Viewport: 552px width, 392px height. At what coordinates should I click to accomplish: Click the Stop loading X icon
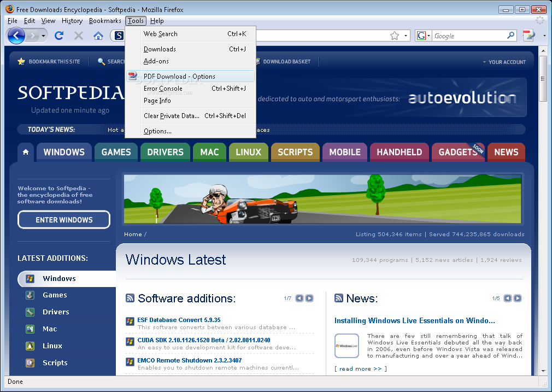[79, 35]
